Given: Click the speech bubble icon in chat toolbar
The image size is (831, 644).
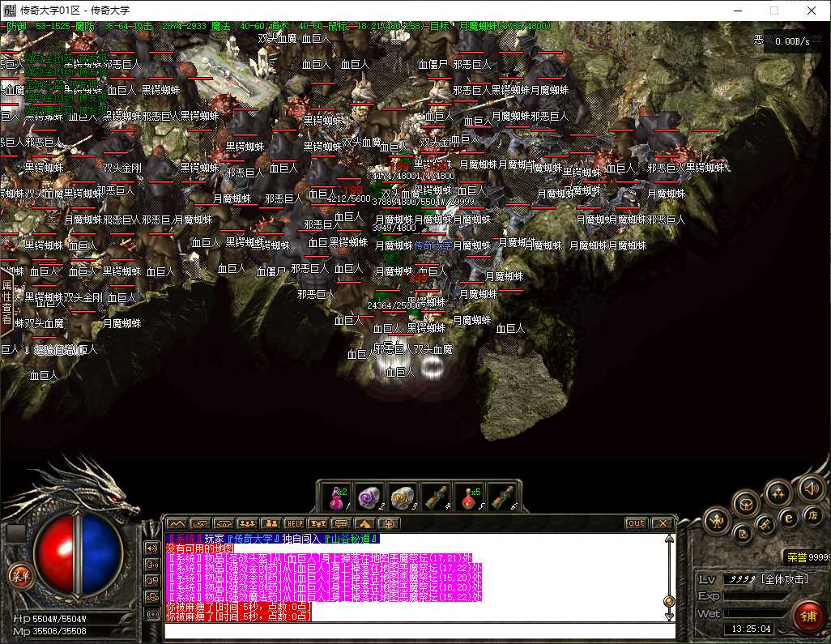Looking at the screenshot, I should pos(341,523).
